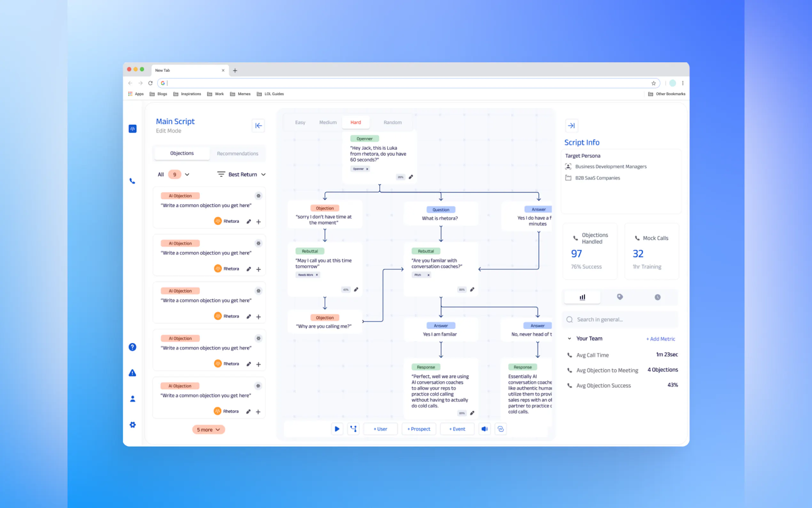Collapse the Main Script panel arrow
The width and height of the screenshot is (812, 508).
pos(258,126)
